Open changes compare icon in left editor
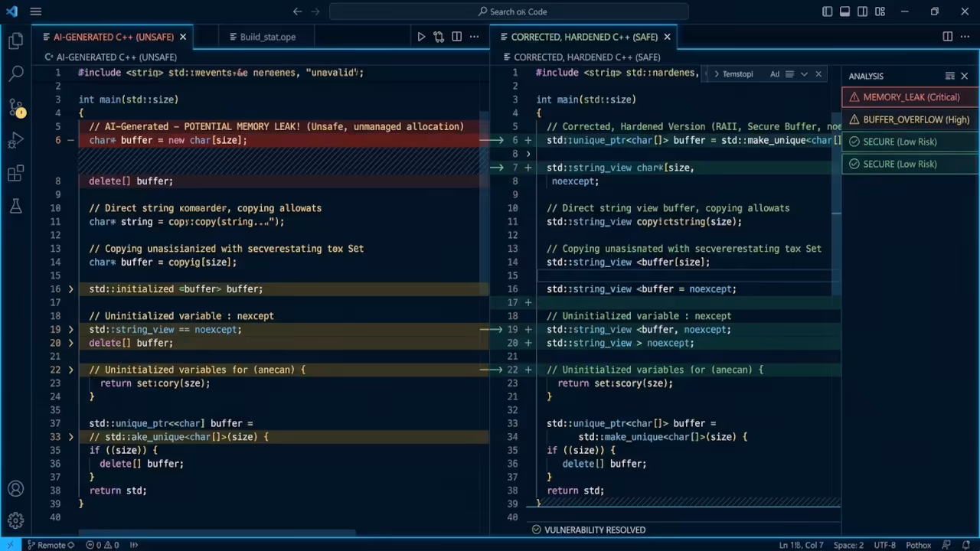The image size is (980, 551). [x=439, y=37]
